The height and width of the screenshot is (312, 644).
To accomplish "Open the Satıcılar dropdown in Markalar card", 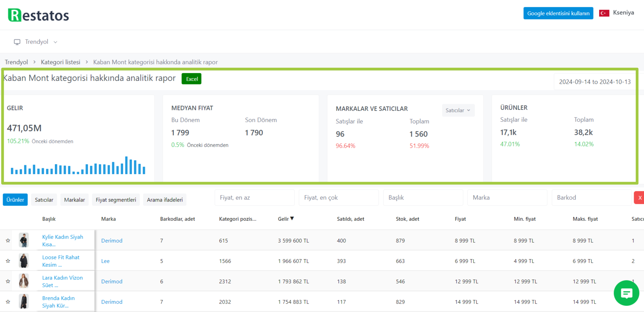I will [x=458, y=110].
